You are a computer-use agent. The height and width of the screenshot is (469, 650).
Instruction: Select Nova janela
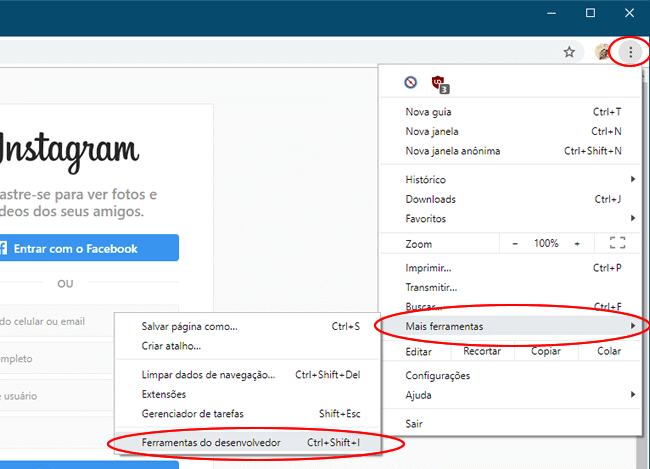[511, 131]
